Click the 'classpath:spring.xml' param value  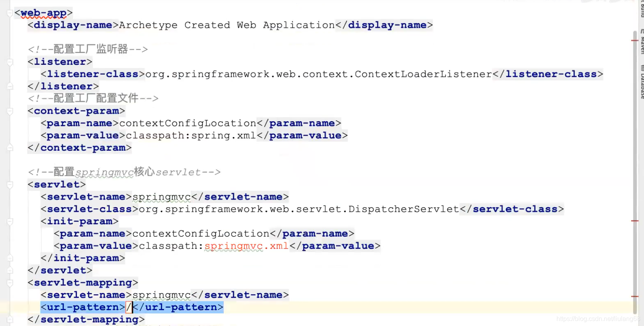coord(191,136)
